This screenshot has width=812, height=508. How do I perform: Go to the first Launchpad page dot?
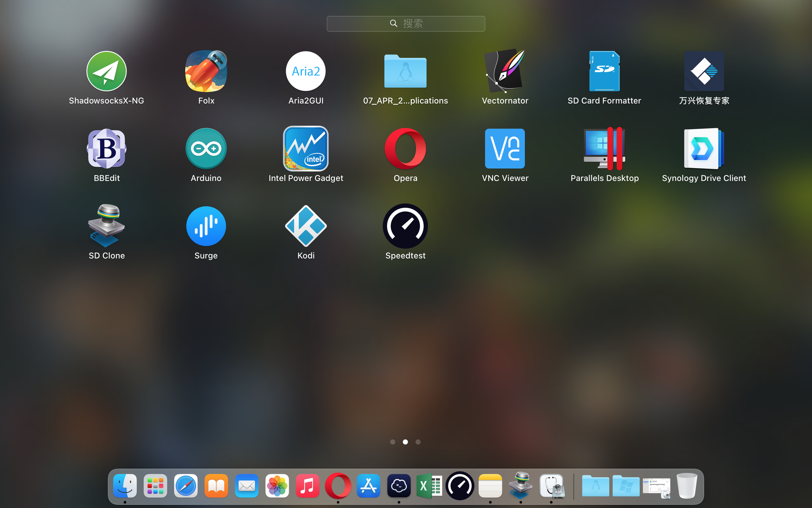[393, 442]
